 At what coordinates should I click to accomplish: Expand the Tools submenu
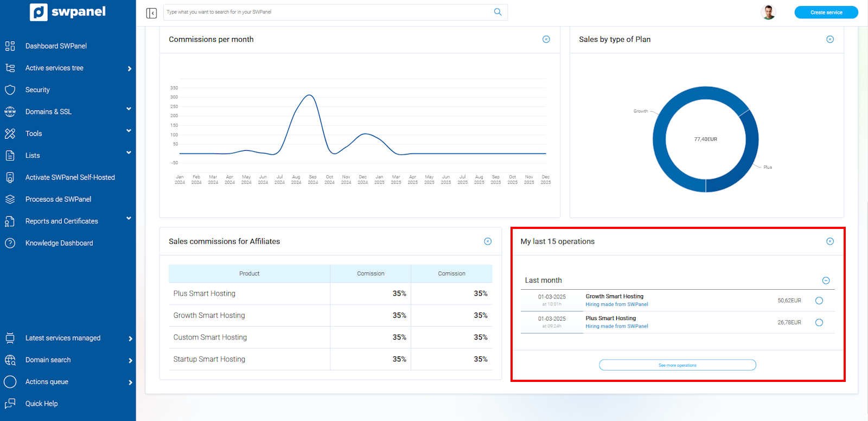pyautogui.click(x=129, y=131)
